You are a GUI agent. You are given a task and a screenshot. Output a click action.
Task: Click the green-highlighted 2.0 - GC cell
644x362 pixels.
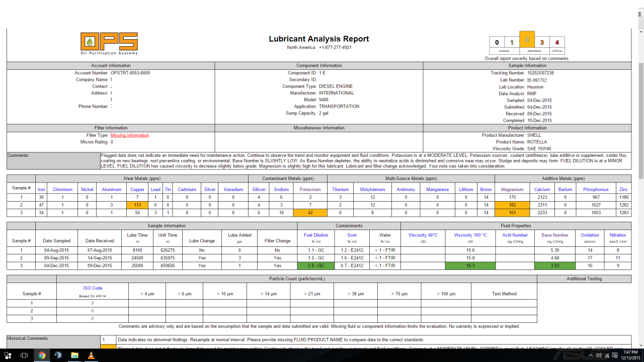315,265
